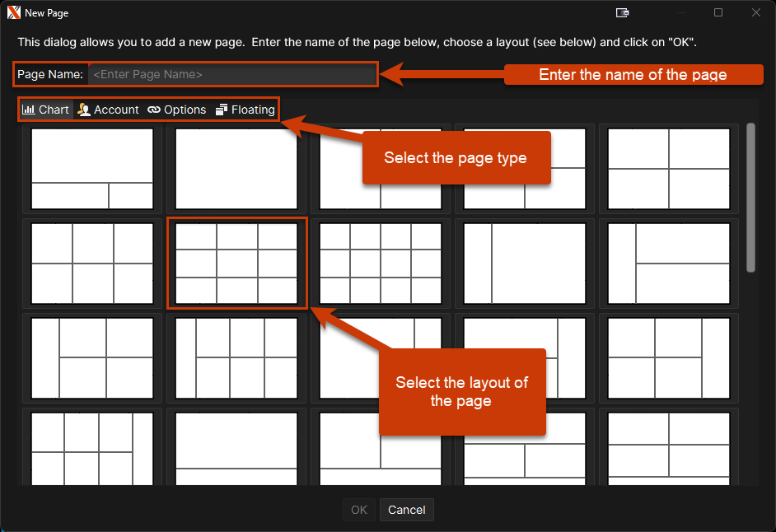Click the Account tab person icon

pos(84,110)
